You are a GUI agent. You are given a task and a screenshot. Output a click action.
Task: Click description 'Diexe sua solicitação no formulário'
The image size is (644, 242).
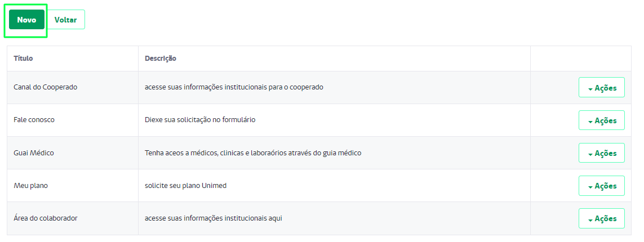[200, 120]
